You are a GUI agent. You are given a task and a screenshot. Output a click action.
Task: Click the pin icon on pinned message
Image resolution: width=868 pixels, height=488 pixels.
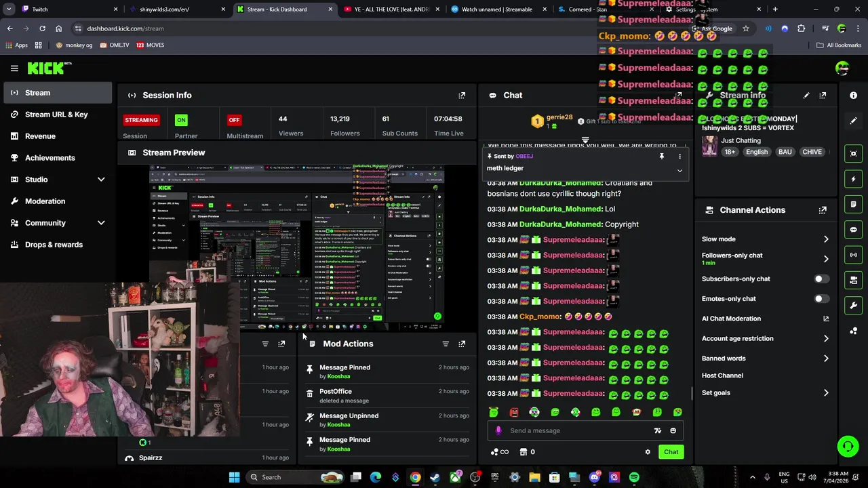[661, 157]
